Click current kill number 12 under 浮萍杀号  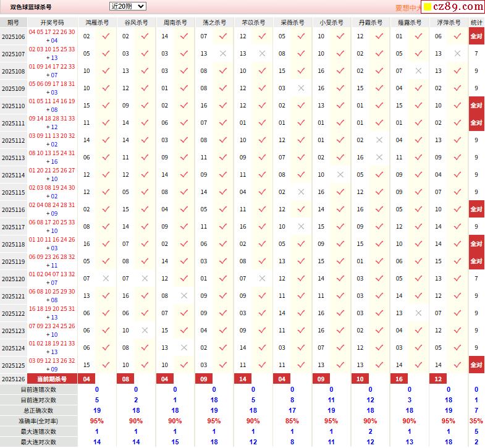(438, 379)
